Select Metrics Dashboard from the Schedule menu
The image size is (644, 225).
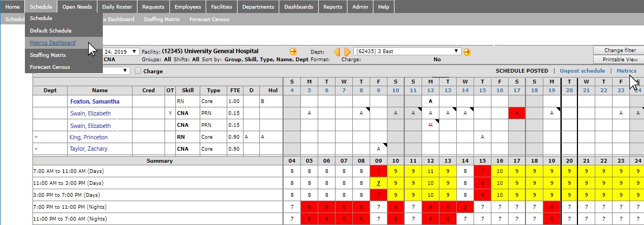52,43
